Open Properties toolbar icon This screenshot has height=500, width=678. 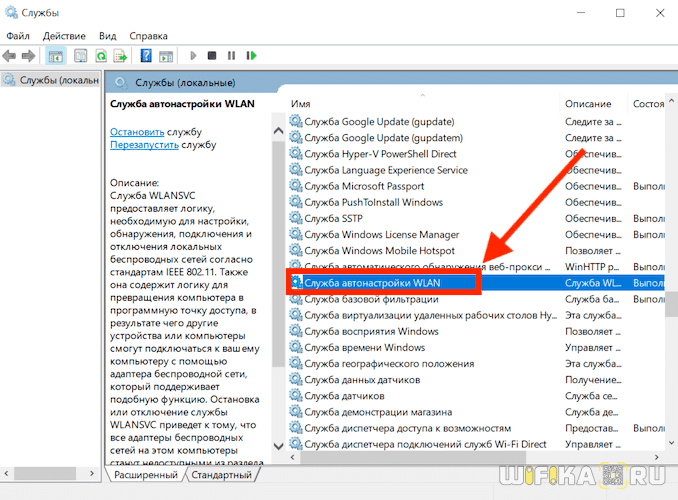click(x=80, y=56)
